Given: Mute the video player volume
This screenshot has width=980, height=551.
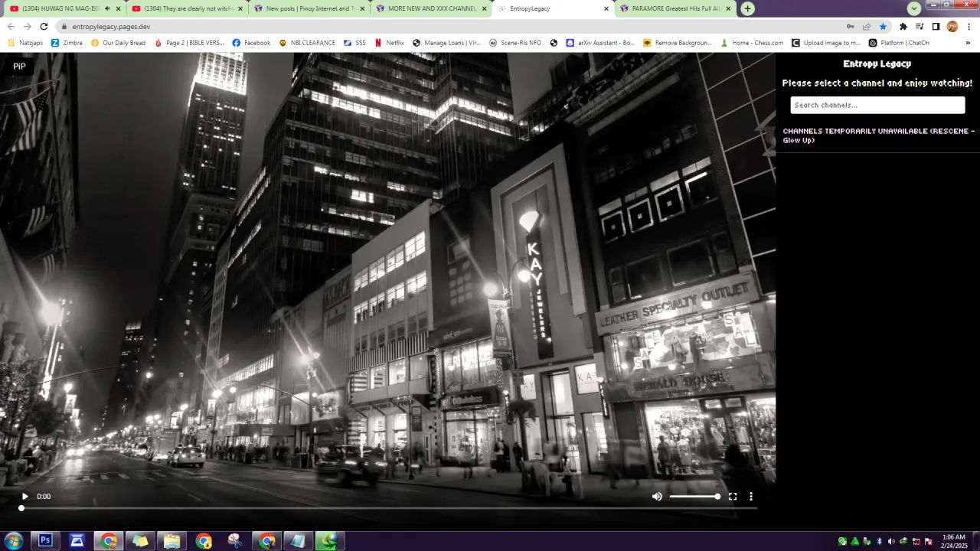Looking at the screenshot, I should tap(657, 497).
